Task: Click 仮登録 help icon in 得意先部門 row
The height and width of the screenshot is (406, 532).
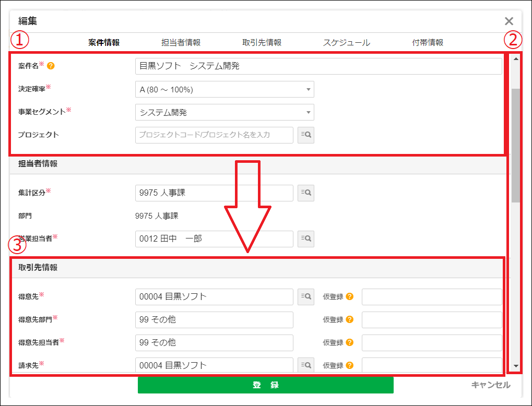Action: (350, 319)
